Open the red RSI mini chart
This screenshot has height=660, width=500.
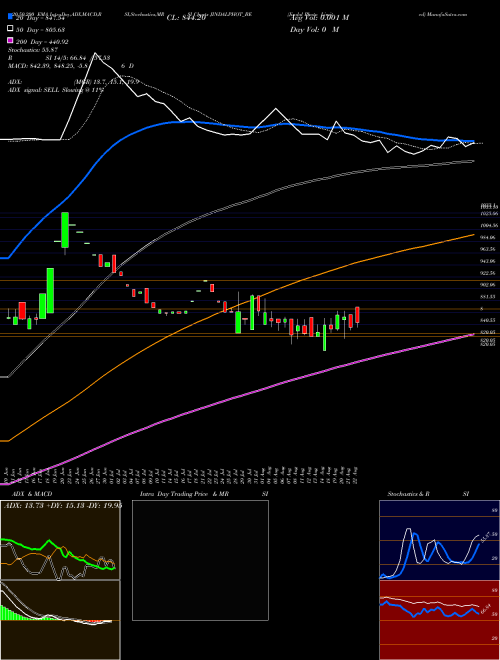[439, 620]
